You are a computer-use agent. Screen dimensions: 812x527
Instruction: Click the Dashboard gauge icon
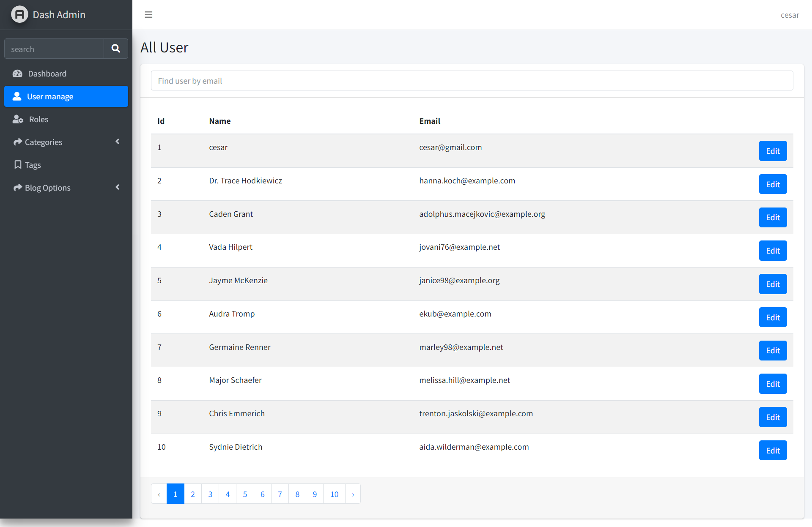[17, 74]
